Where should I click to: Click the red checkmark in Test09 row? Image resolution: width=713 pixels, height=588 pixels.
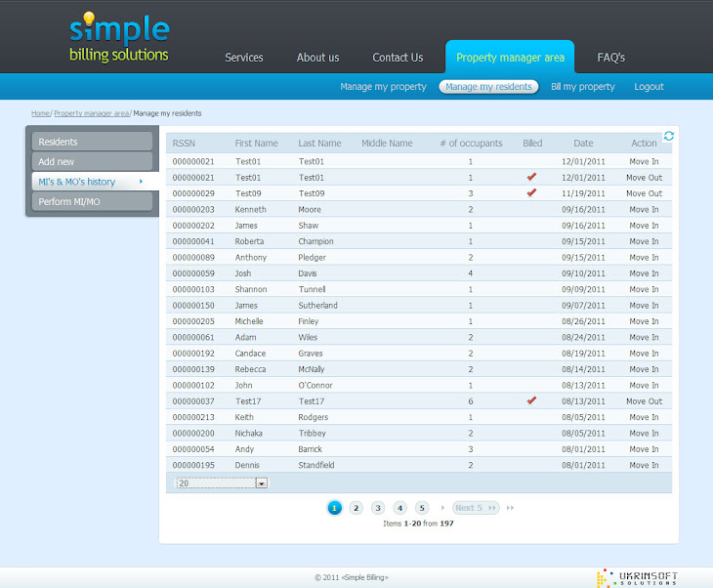tap(531, 192)
